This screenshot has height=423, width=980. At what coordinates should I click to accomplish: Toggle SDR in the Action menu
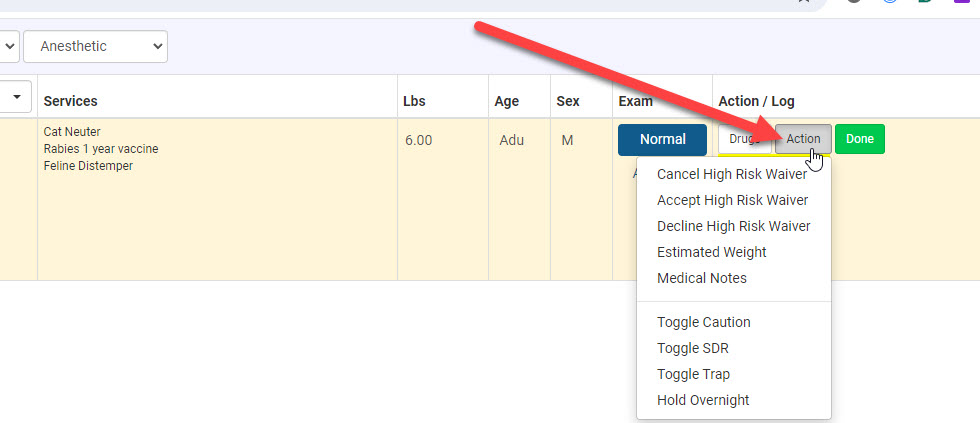click(x=692, y=348)
